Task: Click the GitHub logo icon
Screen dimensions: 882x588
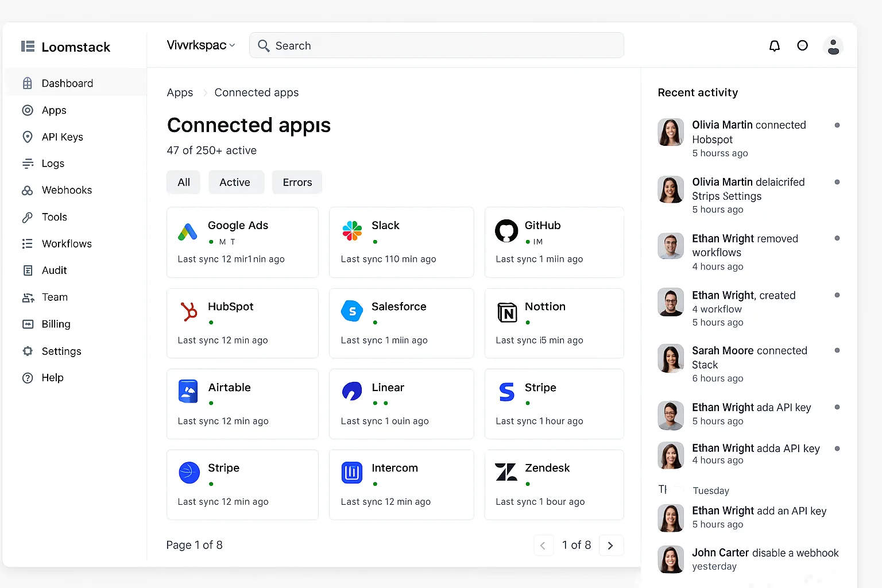Action: (506, 231)
